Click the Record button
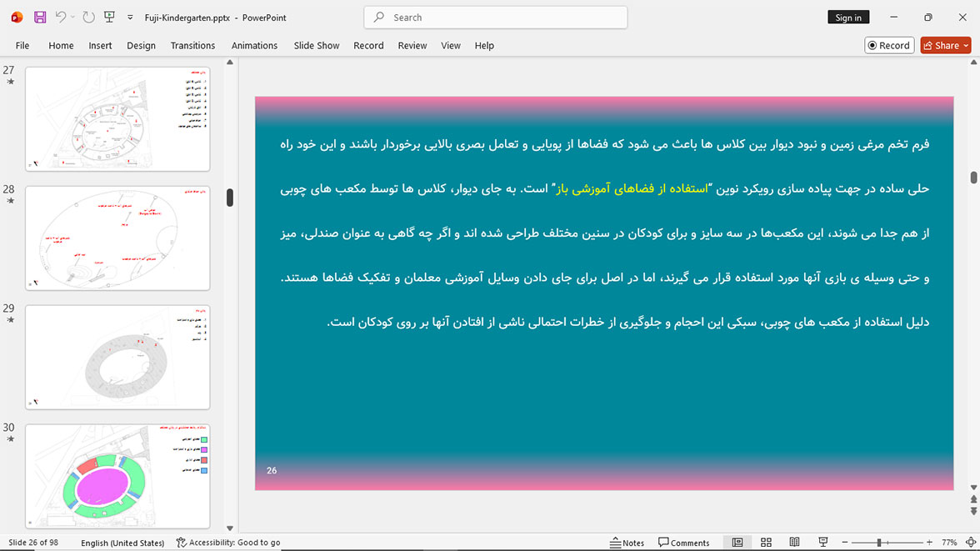The height and width of the screenshot is (551, 980). (889, 46)
